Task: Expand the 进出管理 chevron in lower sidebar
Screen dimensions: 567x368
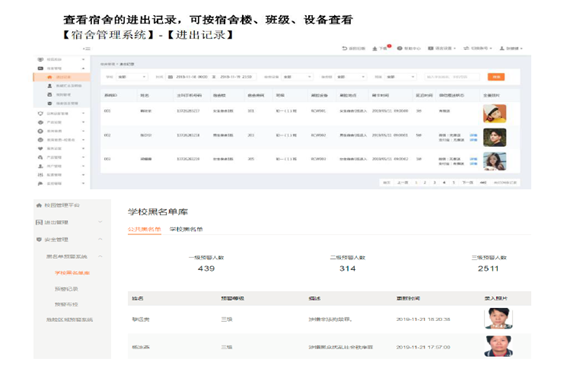Action: click(x=100, y=222)
